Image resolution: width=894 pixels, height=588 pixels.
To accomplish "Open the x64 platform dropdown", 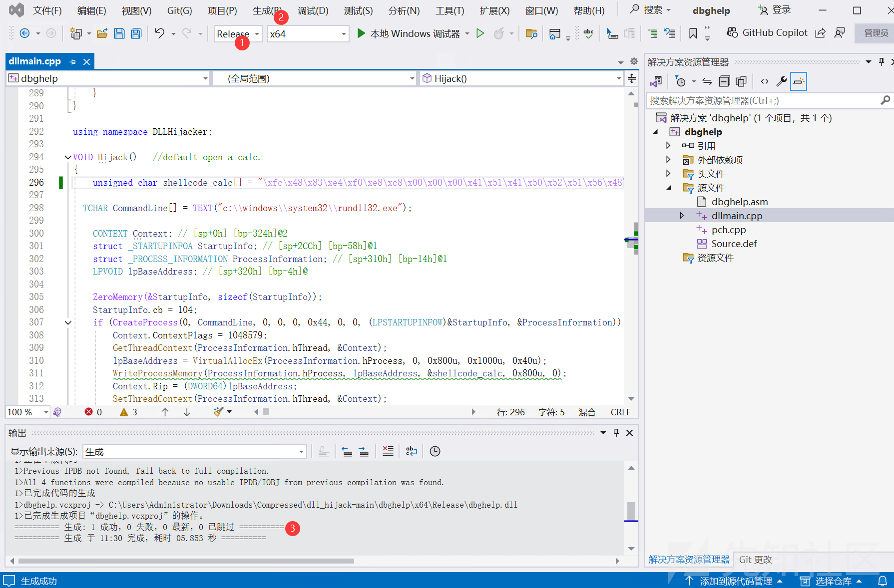I will 308,34.
